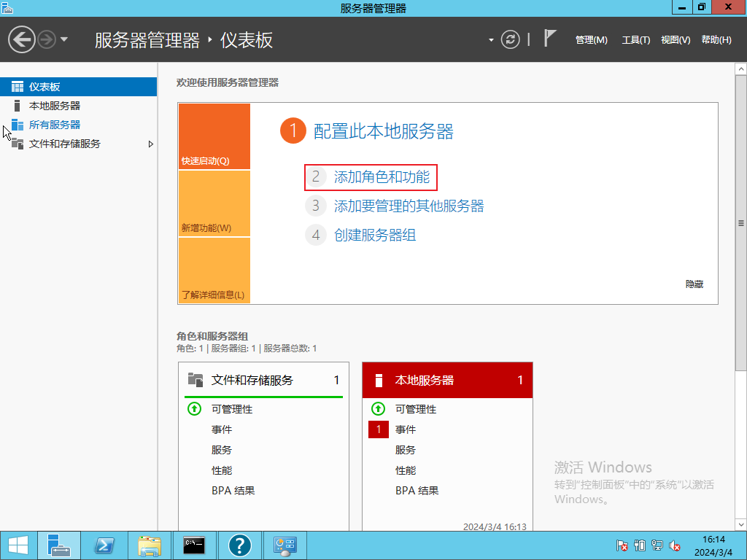This screenshot has height=560, width=747.
Task: Open 性能 in 文件和存储服务 tile
Action: 222,470
